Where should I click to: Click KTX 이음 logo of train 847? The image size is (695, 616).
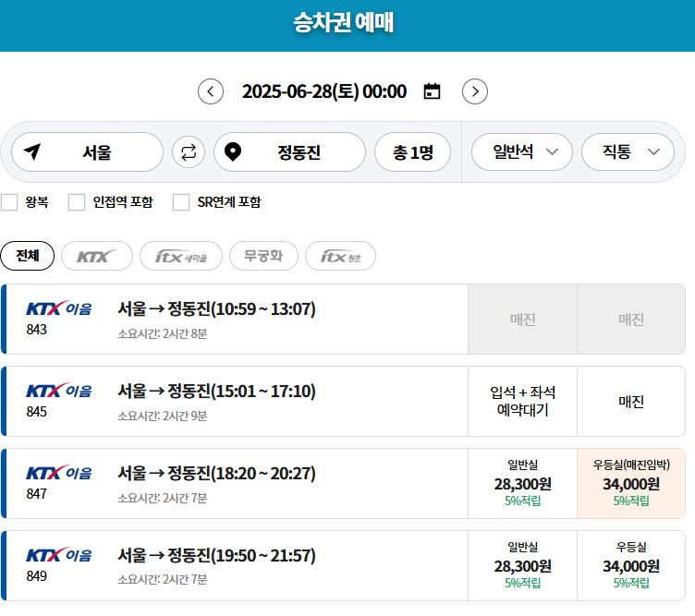(59, 473)
